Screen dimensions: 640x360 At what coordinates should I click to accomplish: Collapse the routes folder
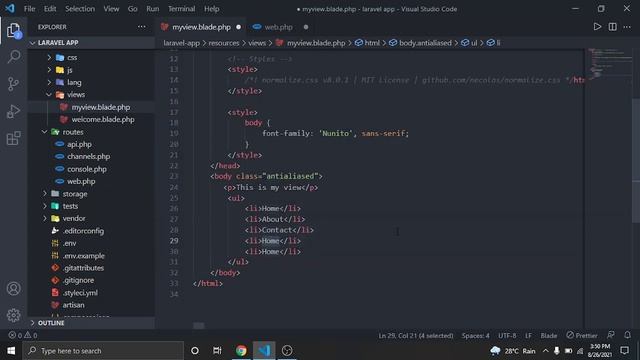91,132
